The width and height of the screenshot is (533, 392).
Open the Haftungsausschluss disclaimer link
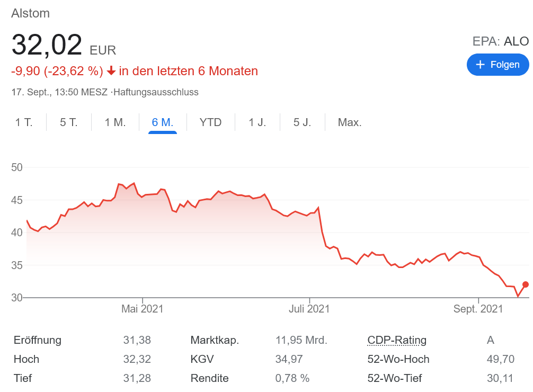click(x=156, y=92)
